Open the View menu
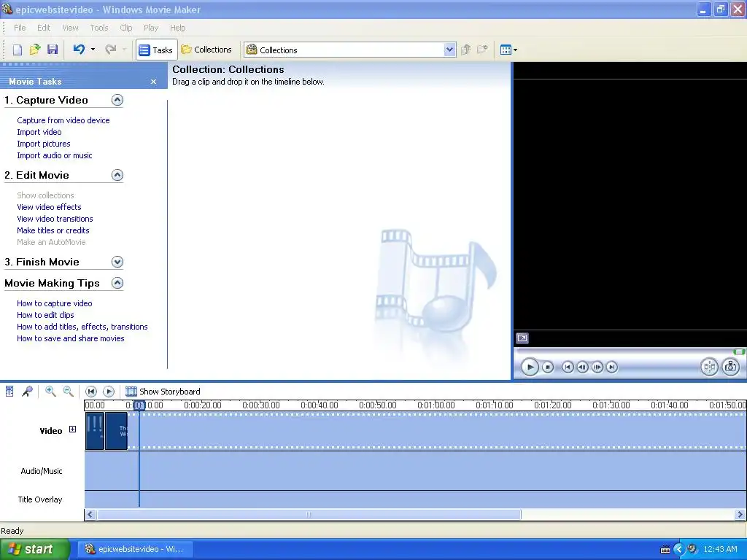 (x=70, y=28)
